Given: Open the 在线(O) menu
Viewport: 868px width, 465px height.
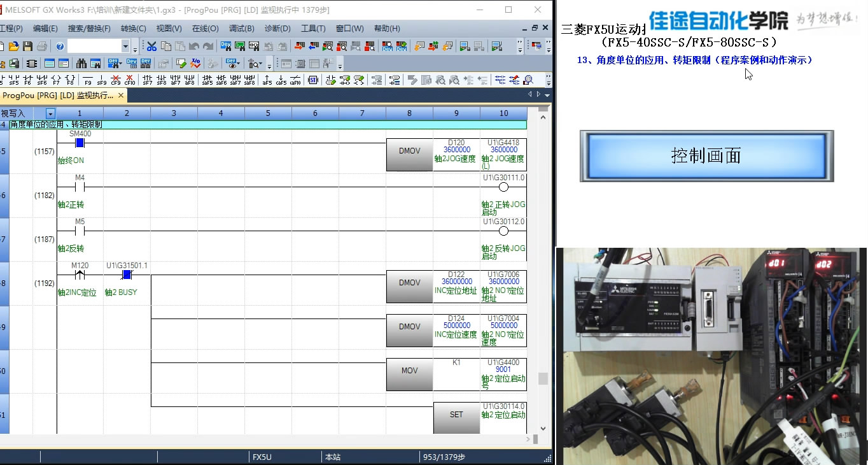Looking at the screenshot, I should click(x=205, y=29).
